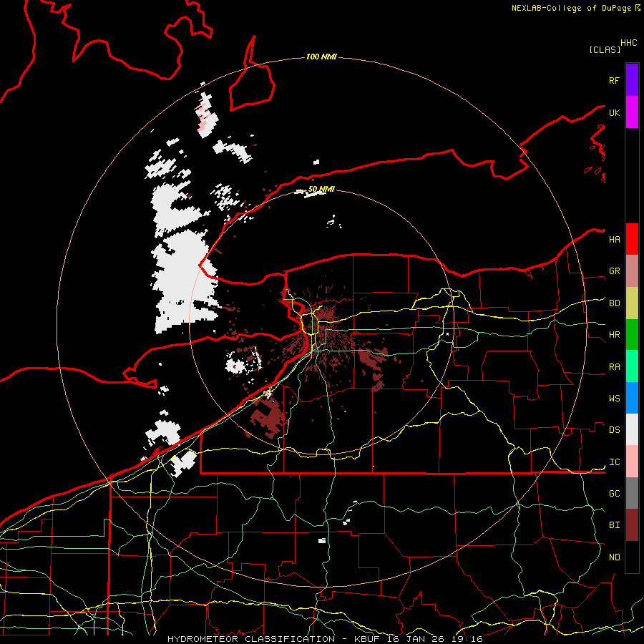
Task: Click the WS blue legend swatch
Action: pos(632,398)
